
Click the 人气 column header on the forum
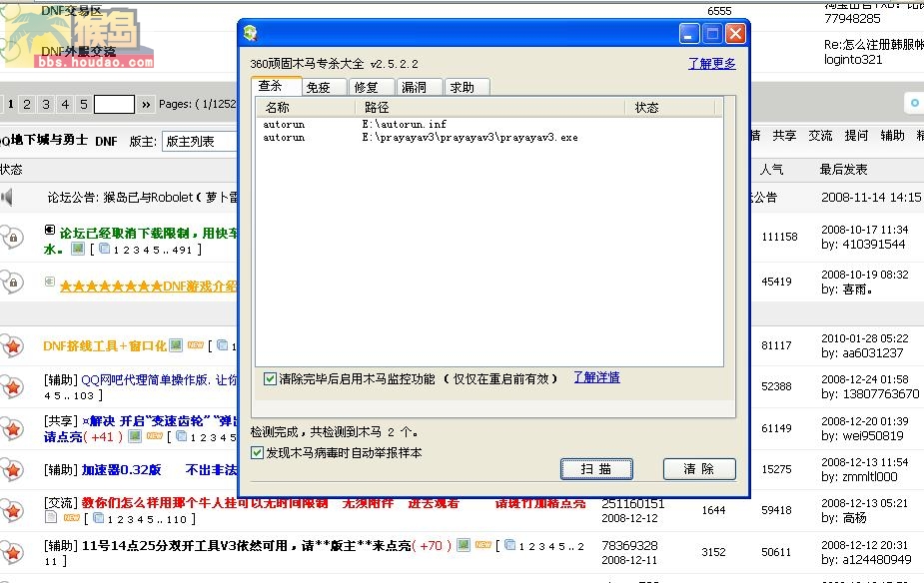click(x=771, y=170)
